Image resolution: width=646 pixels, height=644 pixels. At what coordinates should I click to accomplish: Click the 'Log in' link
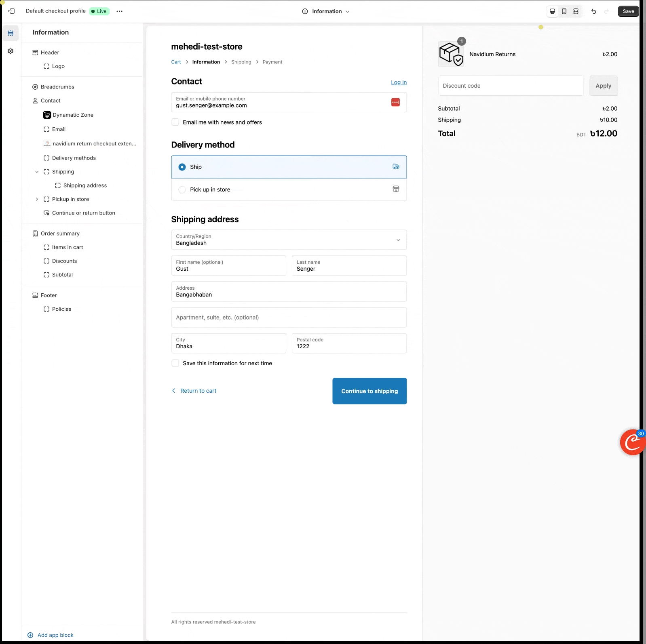tap(399, 82)
